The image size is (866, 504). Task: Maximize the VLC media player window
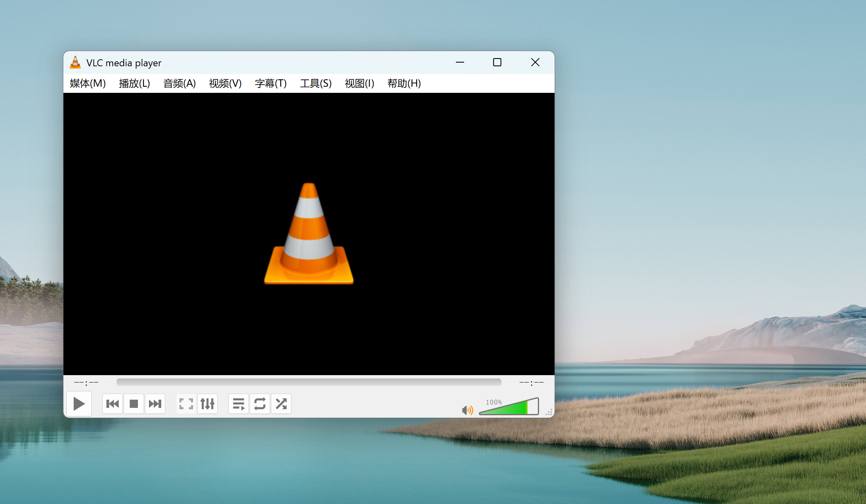click(x=497, y=62)
